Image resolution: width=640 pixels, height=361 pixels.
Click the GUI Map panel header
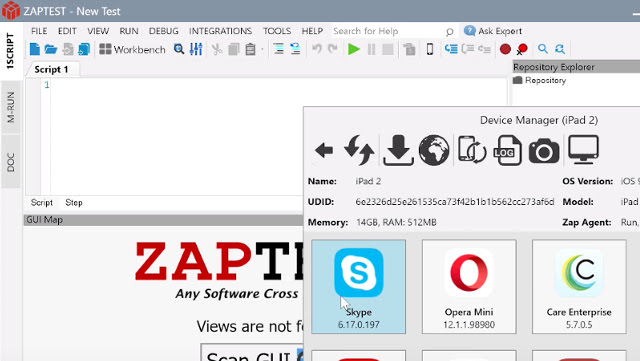tap(163, 220)
